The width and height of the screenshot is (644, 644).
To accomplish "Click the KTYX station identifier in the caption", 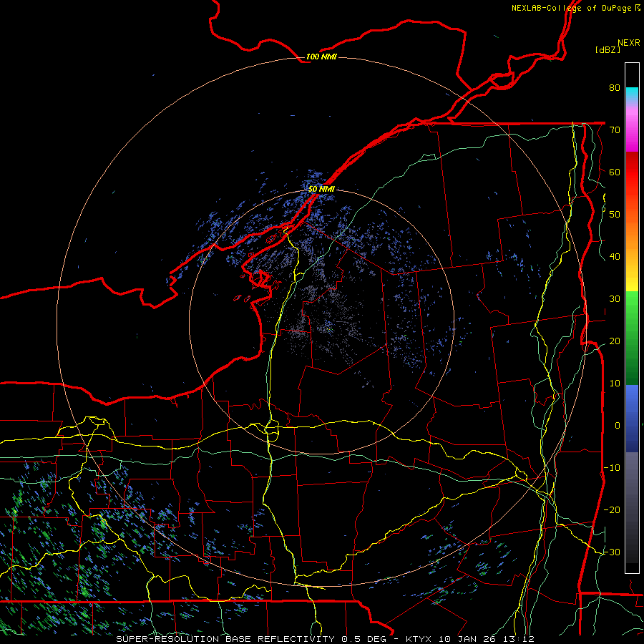I will coord(419,639).
